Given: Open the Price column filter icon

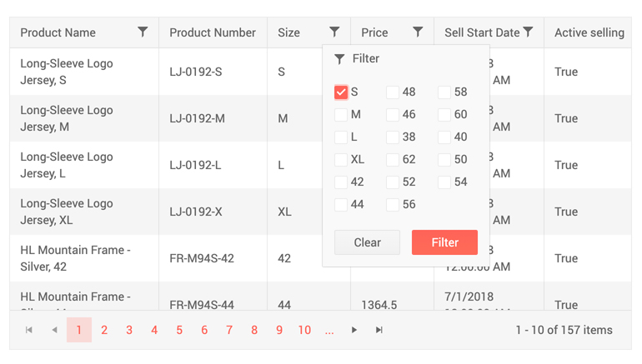Looking at the screenshot, I should pos(418,32).
